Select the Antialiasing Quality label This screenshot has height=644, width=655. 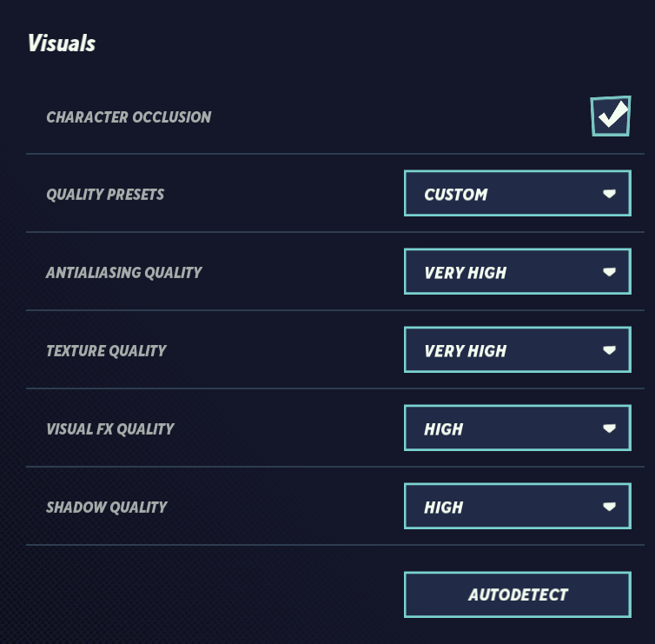[x=123, y=273]
